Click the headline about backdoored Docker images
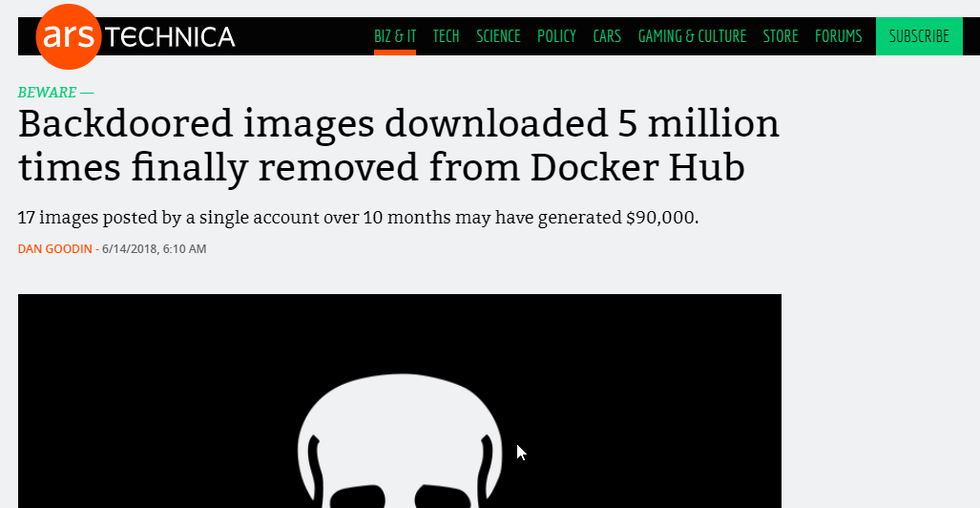Image resolution: width=980 pixels, height=508 pixels. (399, 146)
